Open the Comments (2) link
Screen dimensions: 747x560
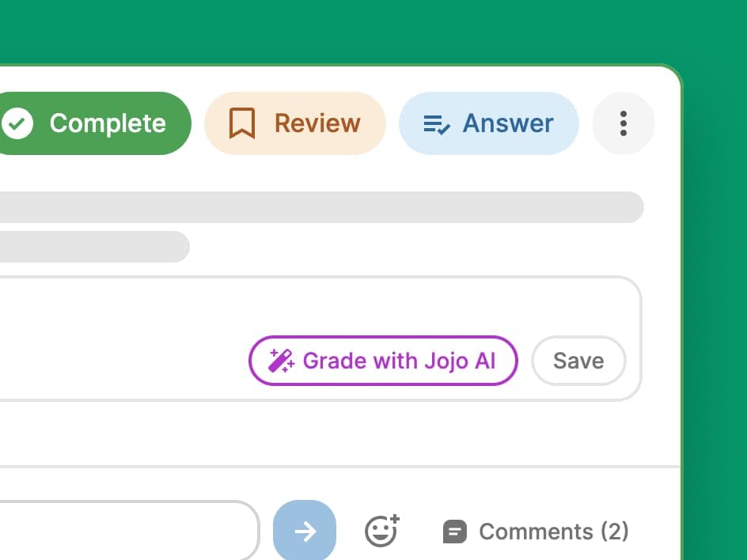click(553, 532)
